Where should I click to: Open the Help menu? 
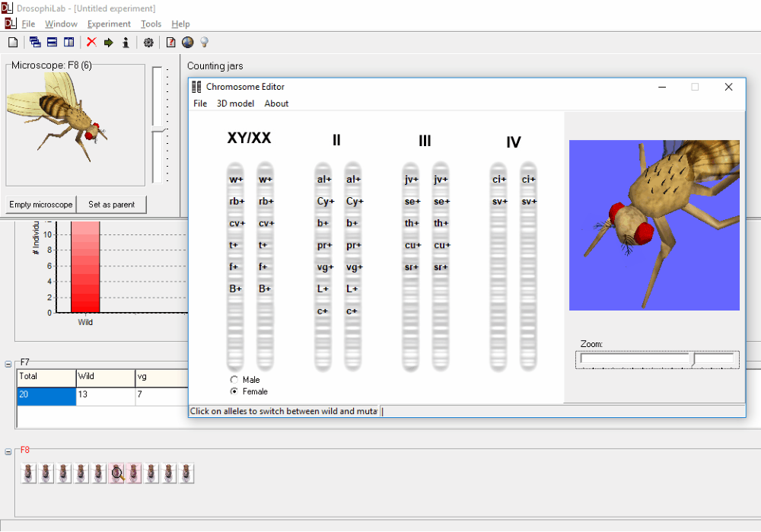pos(180,24)
